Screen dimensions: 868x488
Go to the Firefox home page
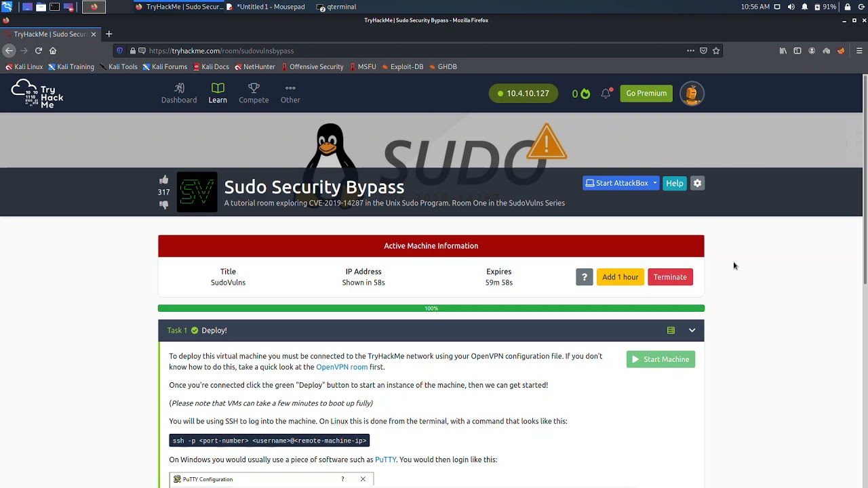(x=53, y=50)
